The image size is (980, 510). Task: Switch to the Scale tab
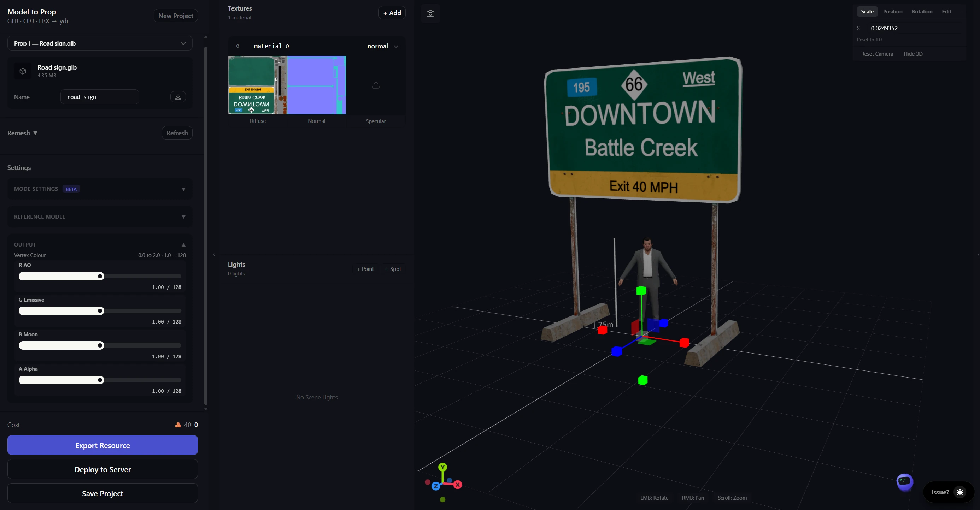[867, 12]
